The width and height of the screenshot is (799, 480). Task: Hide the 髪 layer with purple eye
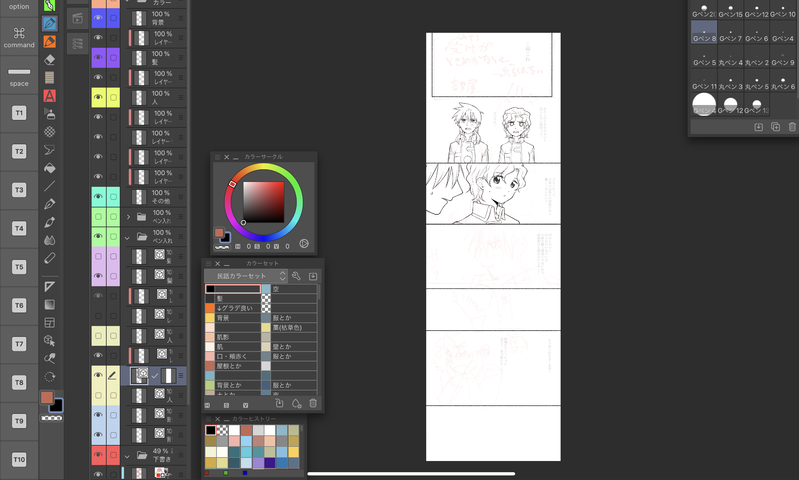(x=98, y=58)
